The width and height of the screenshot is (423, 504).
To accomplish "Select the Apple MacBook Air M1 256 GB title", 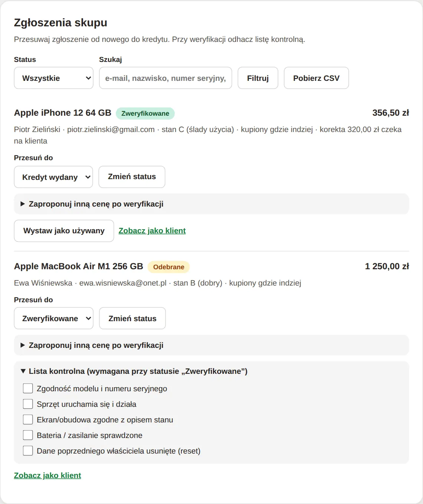I will [x=79, y=266].
